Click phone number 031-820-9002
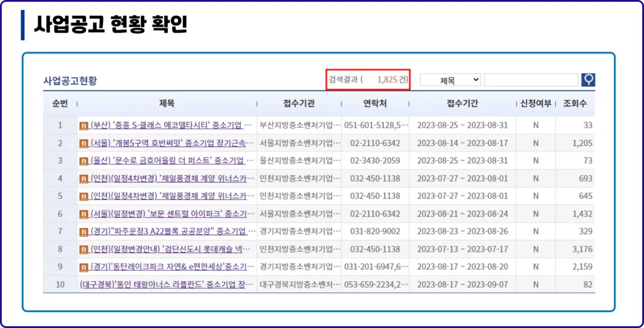Screen dimensions: 644x328 375,232
